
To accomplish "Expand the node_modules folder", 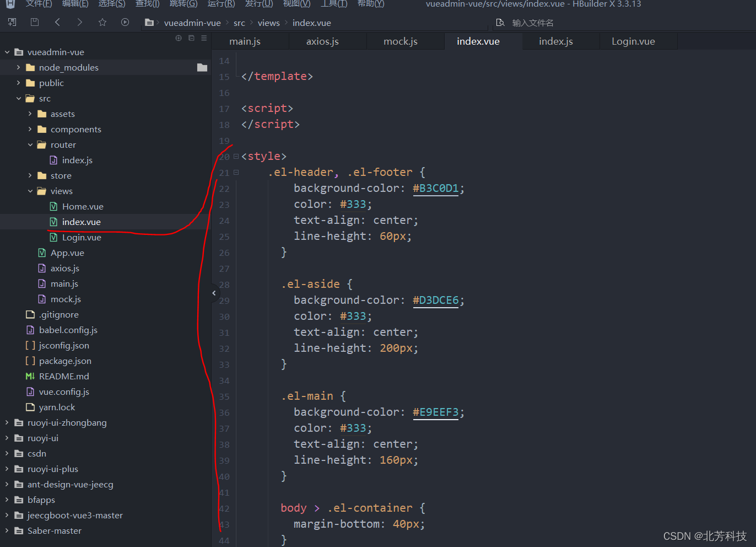I will coord(18,67).
